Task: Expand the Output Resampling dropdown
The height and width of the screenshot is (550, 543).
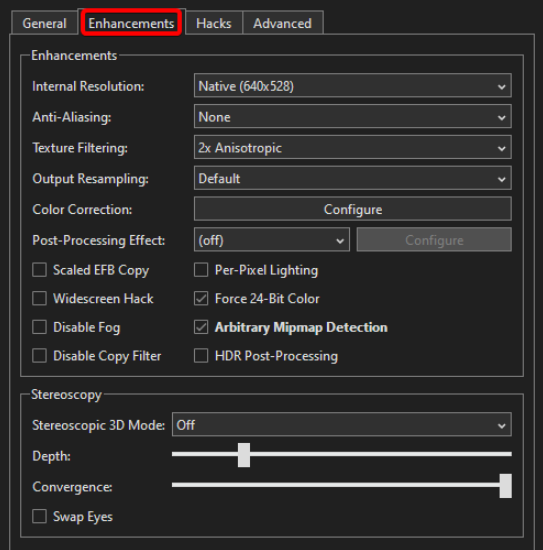Action: point(353,178)
